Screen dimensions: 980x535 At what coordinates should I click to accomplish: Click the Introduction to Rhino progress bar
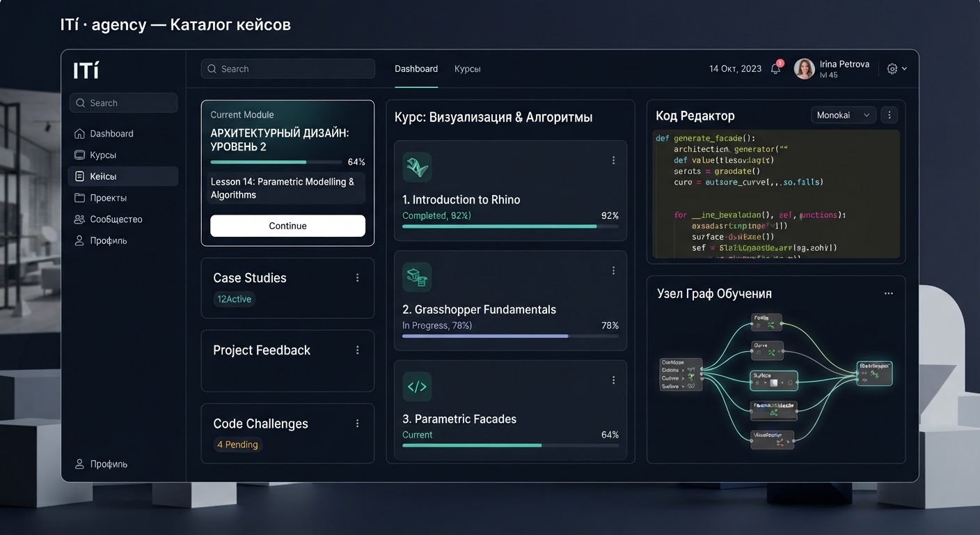pos(510,226)
